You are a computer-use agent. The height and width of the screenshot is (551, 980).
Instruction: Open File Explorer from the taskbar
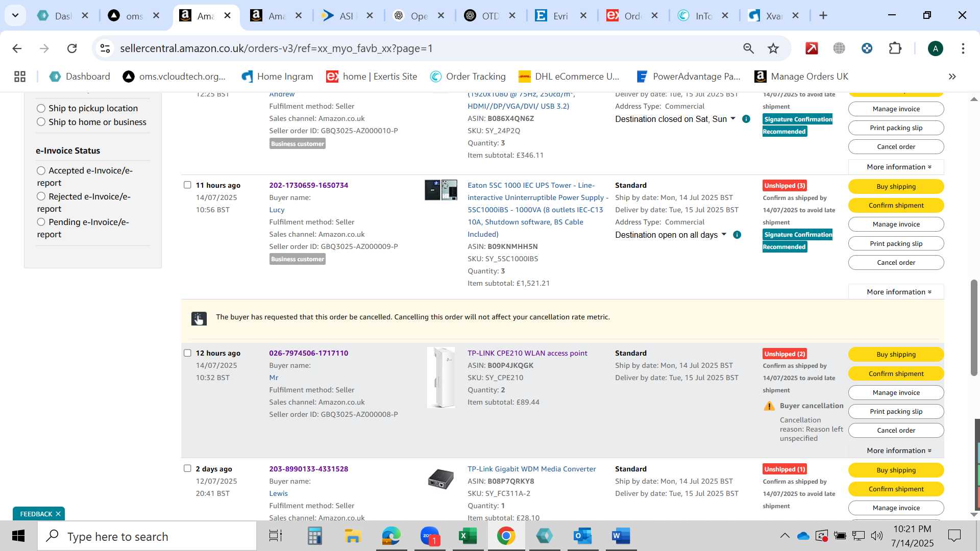(x=353, y=536)
